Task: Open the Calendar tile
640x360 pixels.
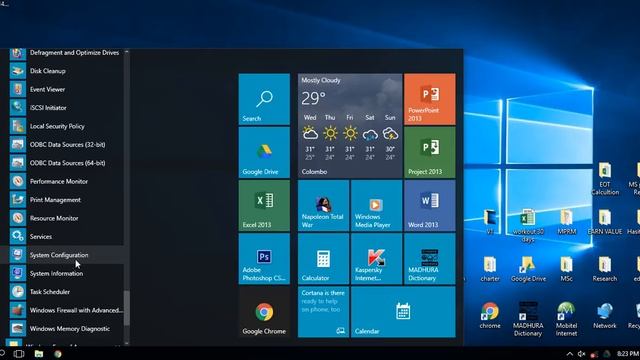Action: click(x=403, y=312)
